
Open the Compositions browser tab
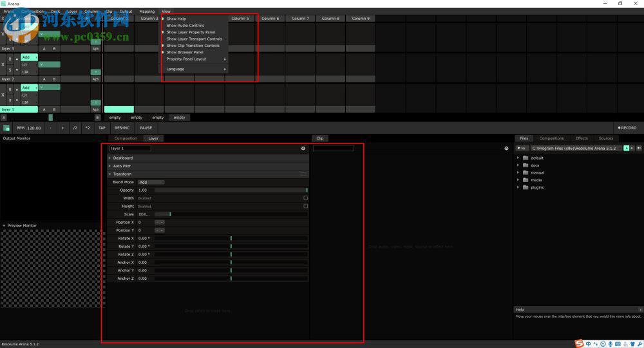coord(552,138)
